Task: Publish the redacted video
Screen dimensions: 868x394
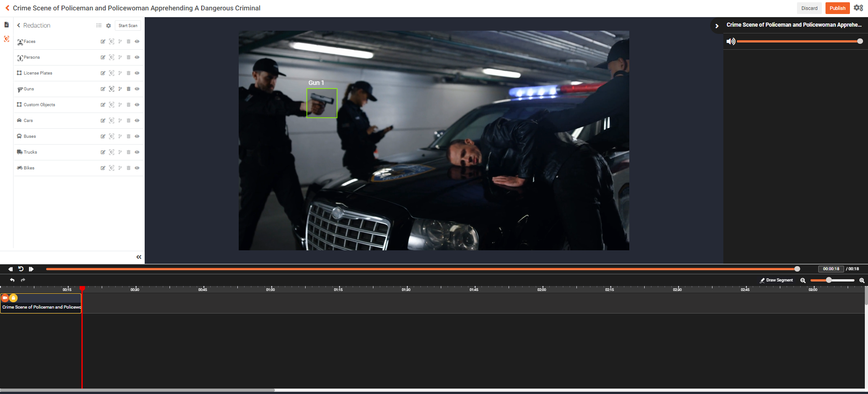Action: point(837,8)
